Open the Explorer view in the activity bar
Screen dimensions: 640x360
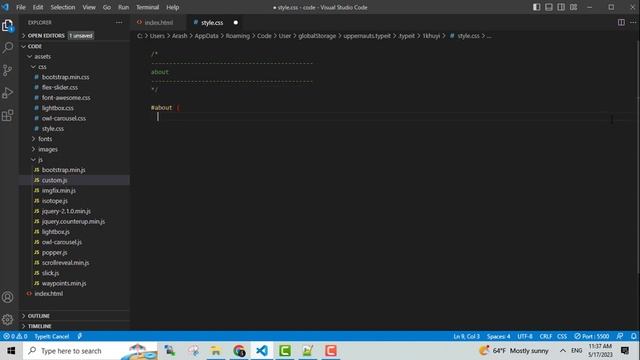pos(7,26)
